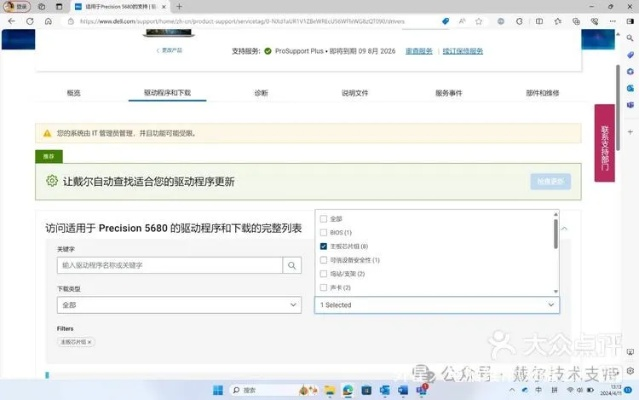Click the browser refresh icon
The height and width of the screenshot is (400, 639).
[30, 20]
